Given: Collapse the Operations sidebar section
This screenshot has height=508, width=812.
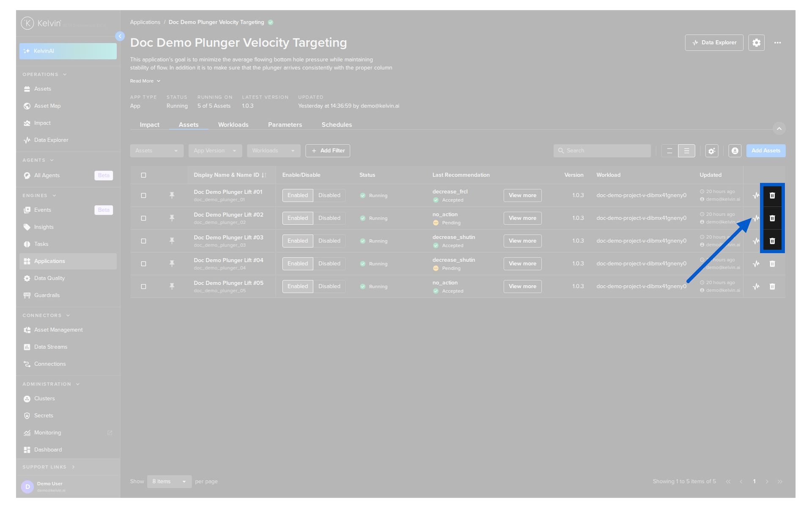Looking at the screenshot, I should 45,75.
